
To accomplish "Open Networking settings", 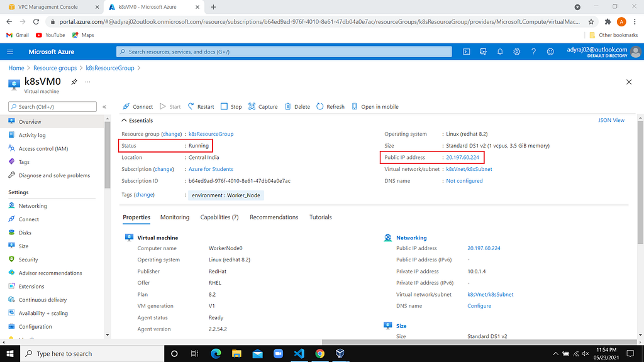I will (33, 206).
